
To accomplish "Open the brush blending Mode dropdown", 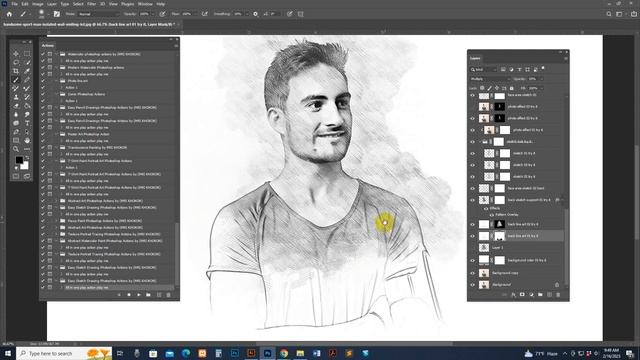I will click(x=97, y=14).
